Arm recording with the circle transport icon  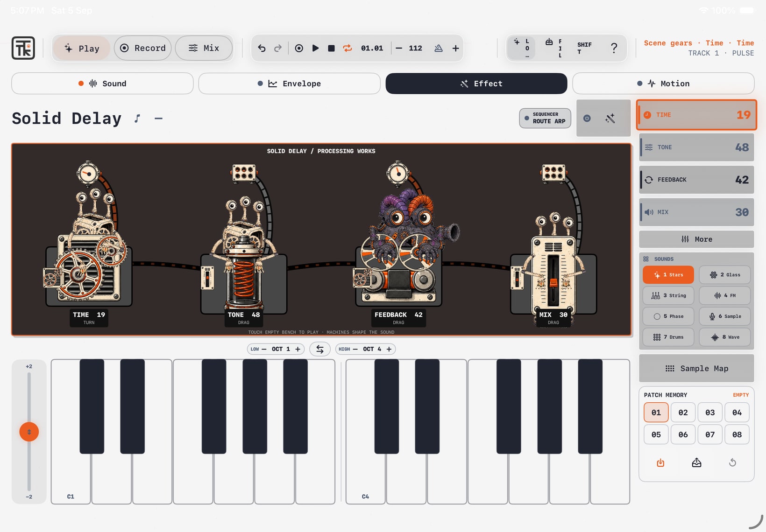pyautogui.click(x=299, y=48)
